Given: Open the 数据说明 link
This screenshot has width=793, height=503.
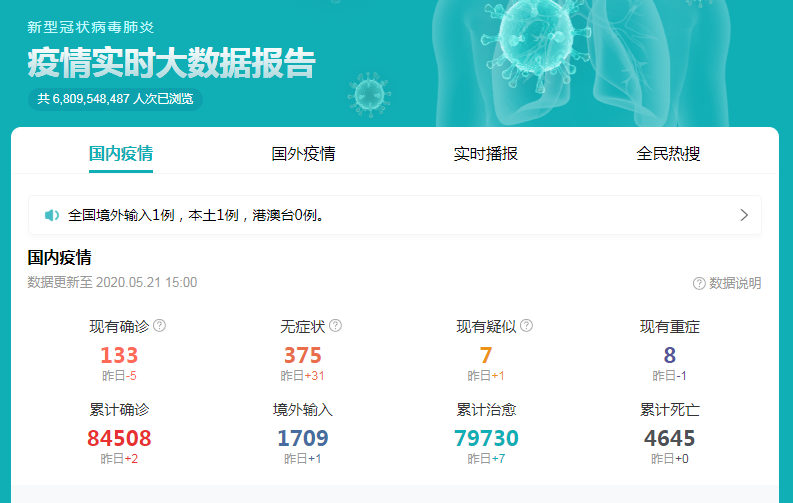Looking at the screenshot, I should coord(735,284).
